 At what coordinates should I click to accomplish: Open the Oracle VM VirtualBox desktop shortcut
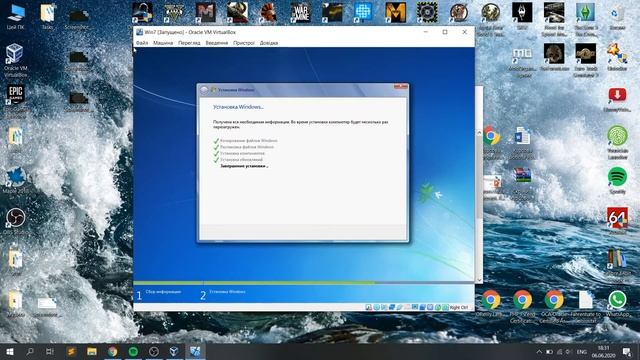click(16, 60)
